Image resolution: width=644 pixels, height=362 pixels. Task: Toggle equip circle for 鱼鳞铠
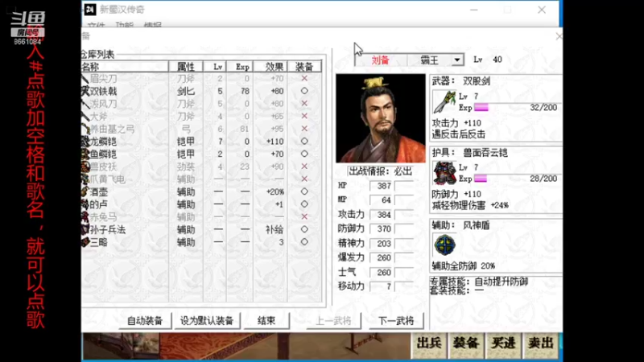click(304, 154)
